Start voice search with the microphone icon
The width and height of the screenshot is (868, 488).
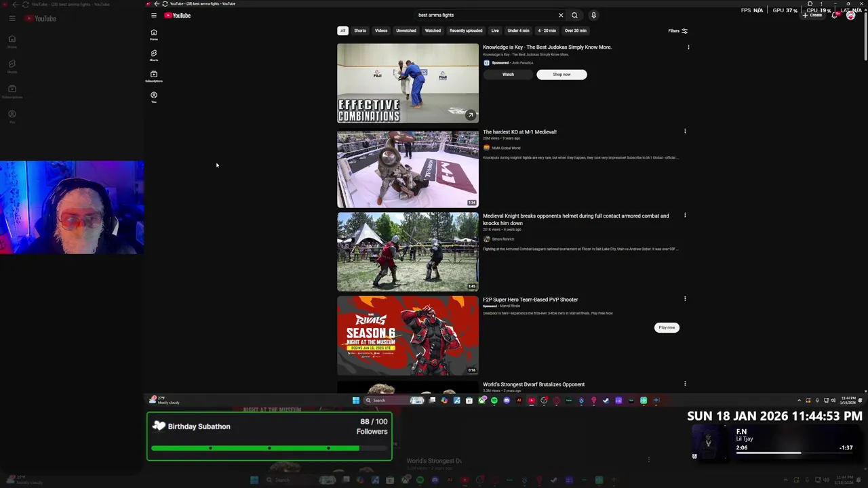pos(593,15)
